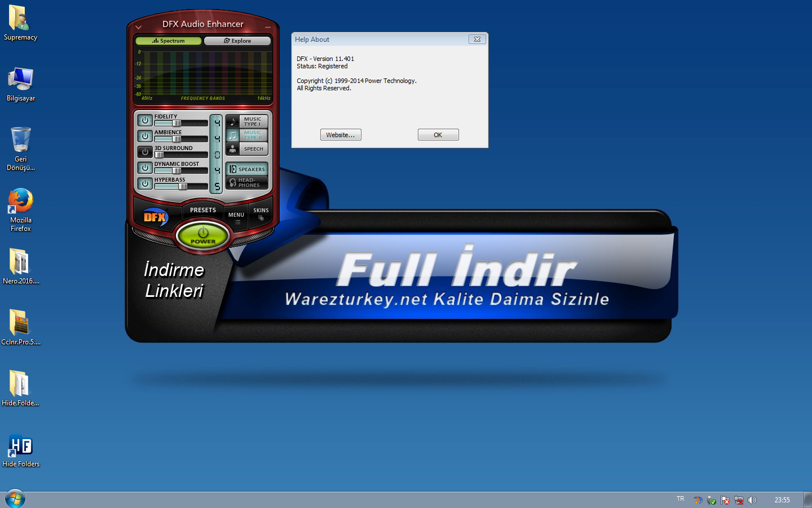This screenshot has height=508, width=812.
Task: Click the 'Status: Registered' text
Action: tap(322, 66)
